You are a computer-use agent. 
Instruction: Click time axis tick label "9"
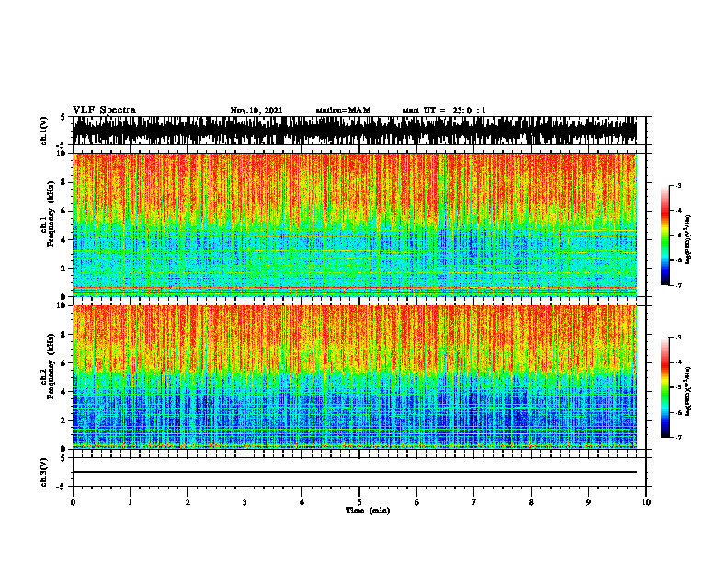coord(588,502)
